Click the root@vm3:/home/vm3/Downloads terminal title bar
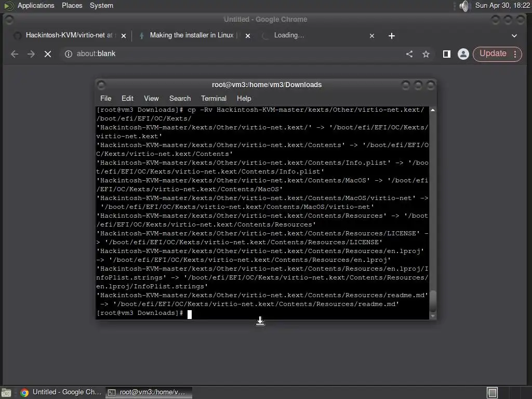The height and width of the screenshot is (399, 532). (x=267, y=85)
